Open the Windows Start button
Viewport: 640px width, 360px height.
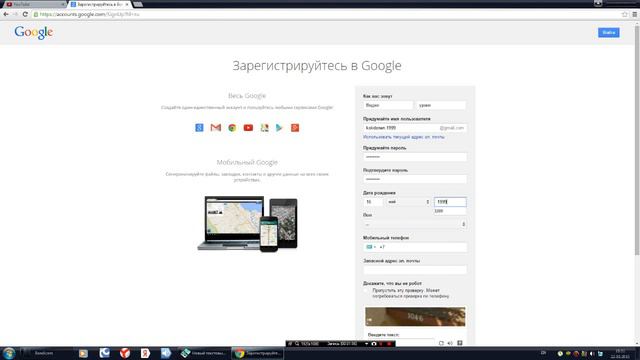(9, 353)
